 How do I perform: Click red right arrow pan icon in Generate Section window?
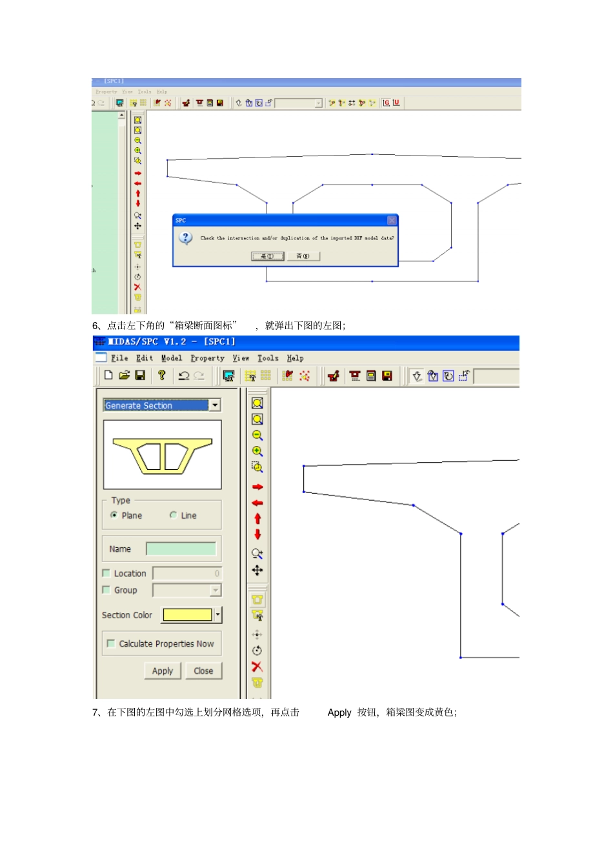(x=257, y=487)
